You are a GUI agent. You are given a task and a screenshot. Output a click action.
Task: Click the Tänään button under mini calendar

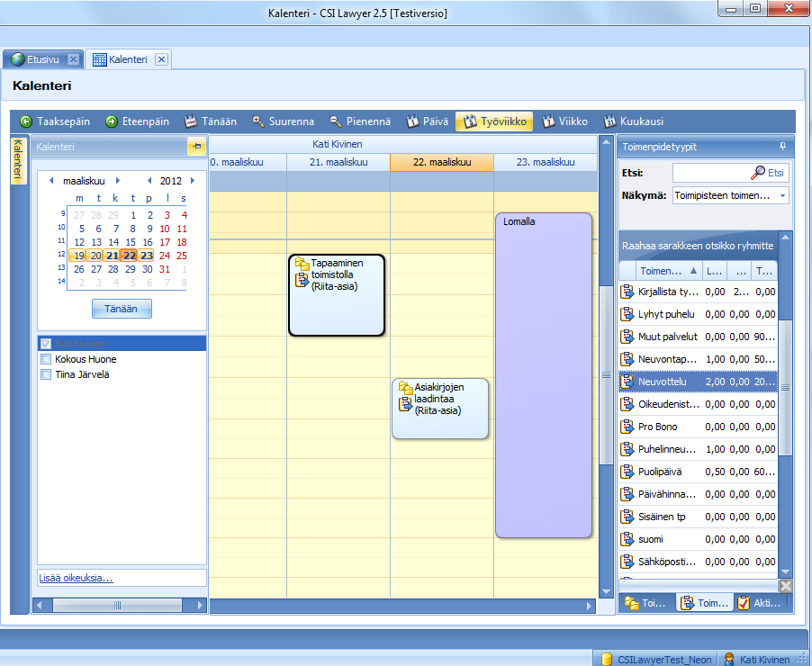122,309
